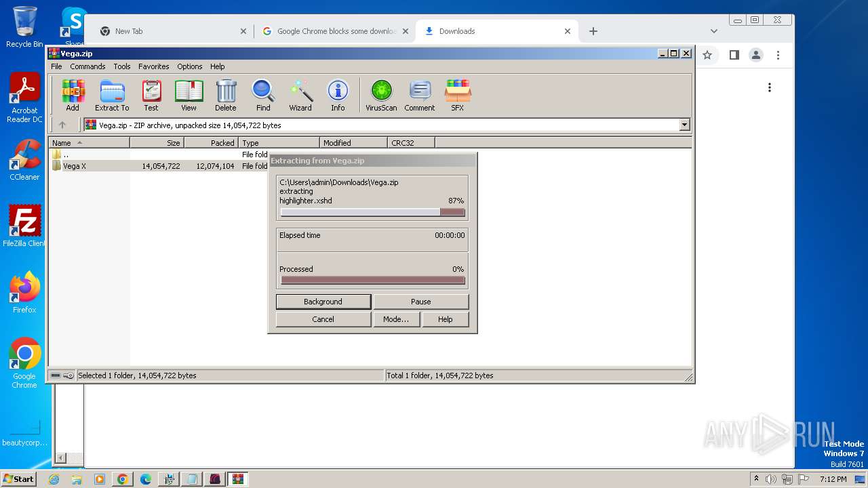Close the New Tab Chrome tab
Screen dimensions: 868x488
[x=243, y=31]
